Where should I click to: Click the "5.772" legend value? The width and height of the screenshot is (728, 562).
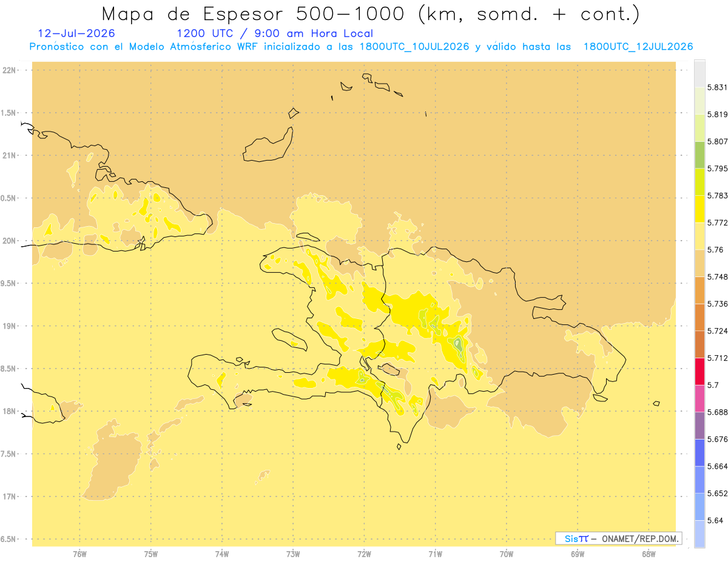tap(718, 222)
